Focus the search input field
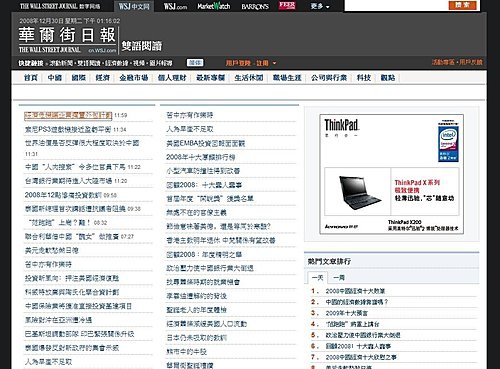 (x=396, y=5)
